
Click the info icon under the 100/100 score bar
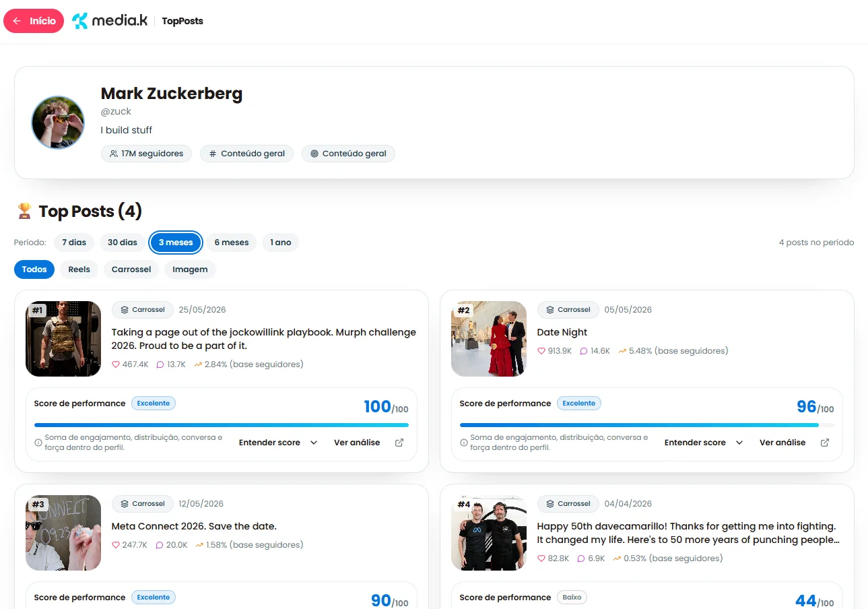(38, 443)
